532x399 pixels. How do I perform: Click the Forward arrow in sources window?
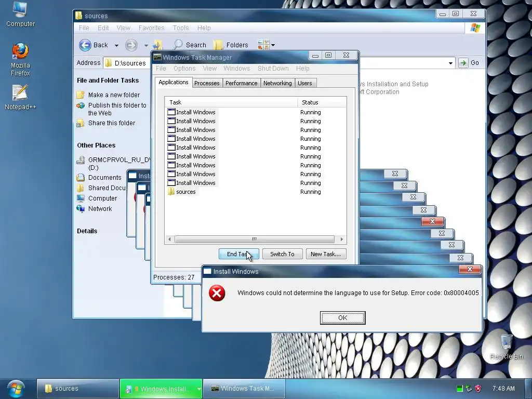click(x=131, y=45)
